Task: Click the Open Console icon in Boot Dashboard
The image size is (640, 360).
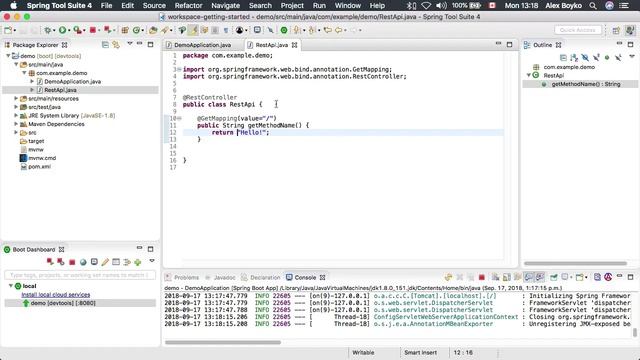Action: (94, 262)
